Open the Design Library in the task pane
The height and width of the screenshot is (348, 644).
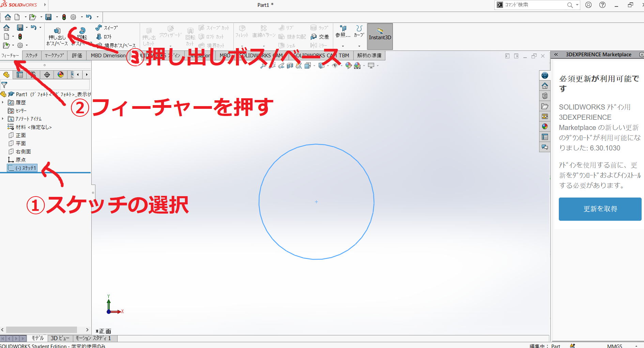pyautogui.click(x=545, y=96)
